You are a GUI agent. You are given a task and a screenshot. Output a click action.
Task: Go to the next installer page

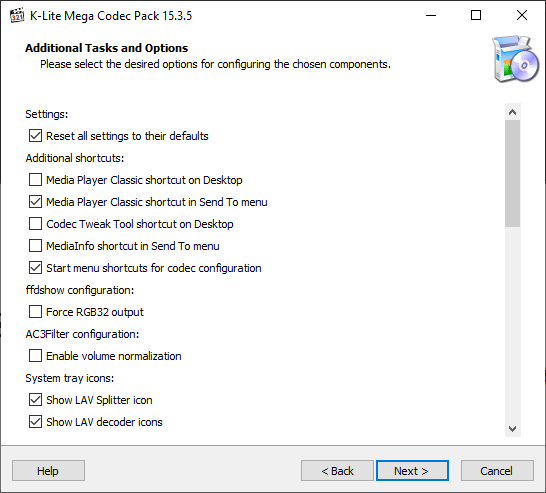coord(412,471)
